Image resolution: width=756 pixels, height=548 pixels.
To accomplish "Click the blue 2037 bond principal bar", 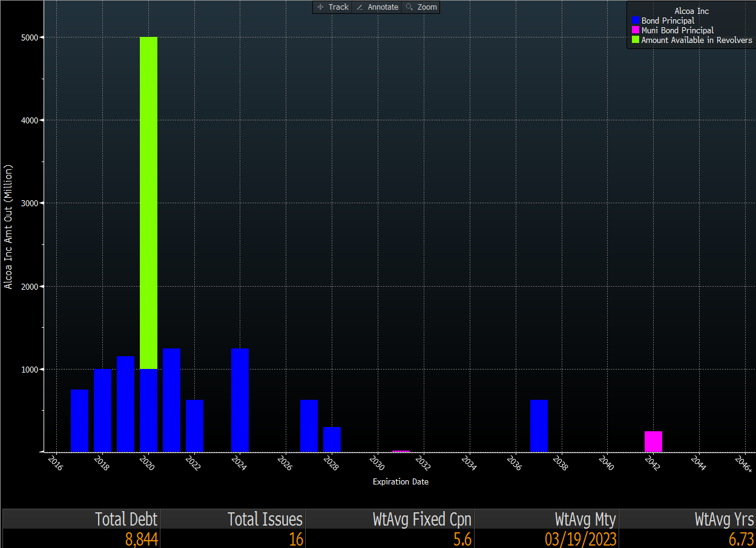I will [539, 426].
